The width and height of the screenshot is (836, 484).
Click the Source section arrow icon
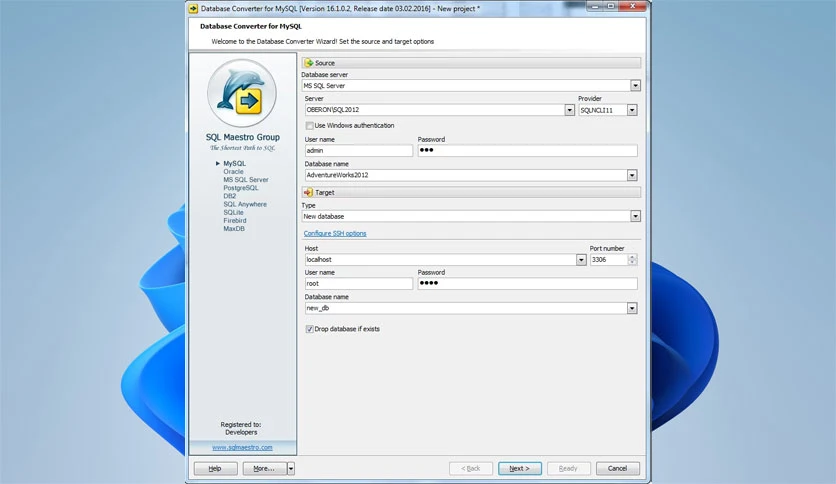(x=309, y=63)
